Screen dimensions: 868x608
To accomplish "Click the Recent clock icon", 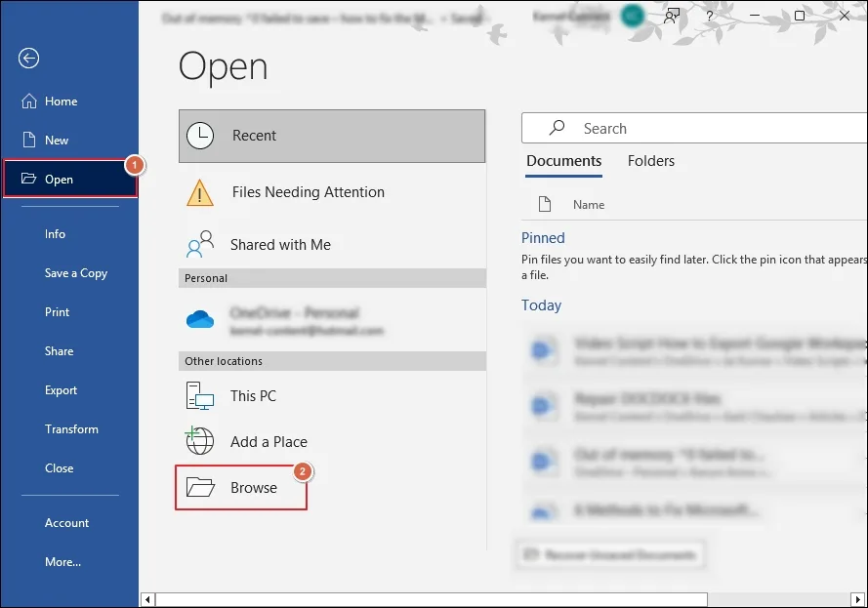I will [x=200, y=136].
